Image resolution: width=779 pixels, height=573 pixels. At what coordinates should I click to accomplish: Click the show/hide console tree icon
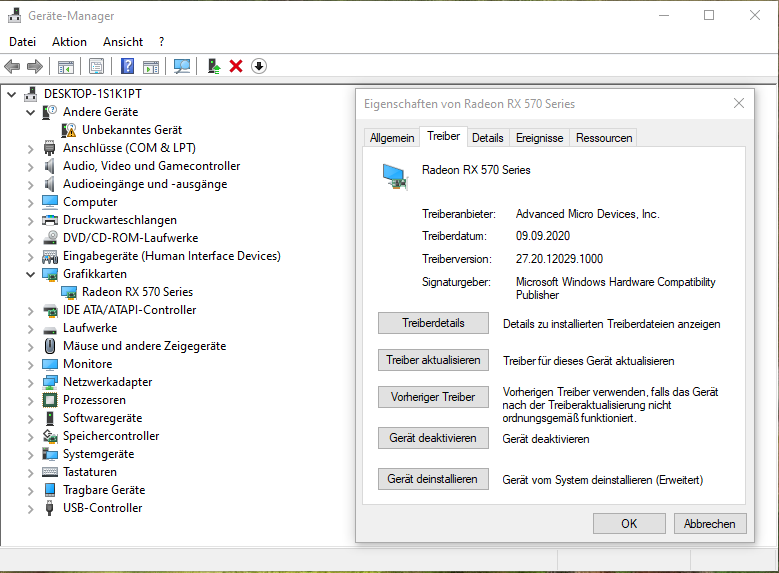[66, 66]
